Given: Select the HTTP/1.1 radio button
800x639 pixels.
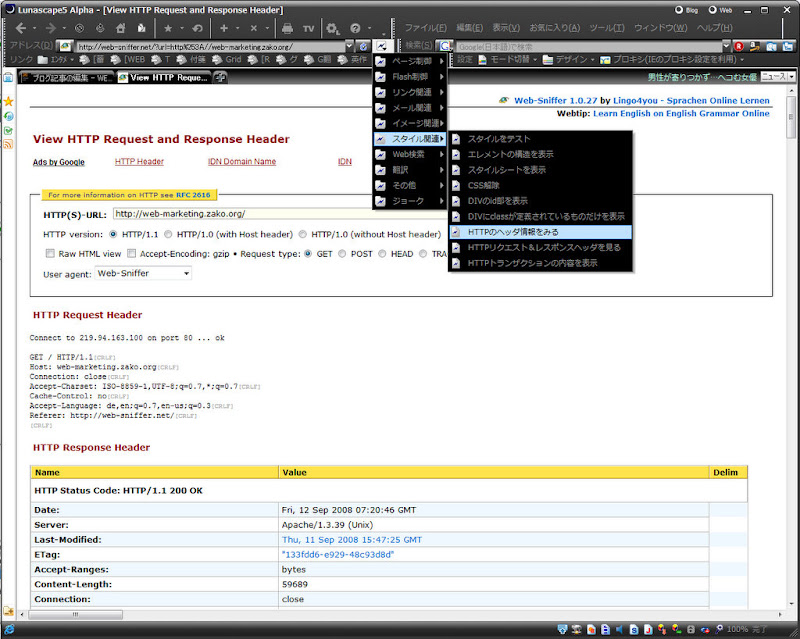Looking at the screenshot, I should (x=113, y=234).
